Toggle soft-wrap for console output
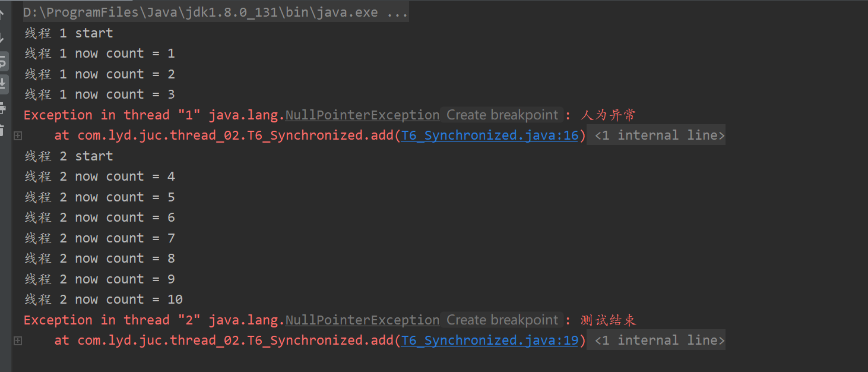The width and height of the screenshot is (868, 372). tap(3, 61)
